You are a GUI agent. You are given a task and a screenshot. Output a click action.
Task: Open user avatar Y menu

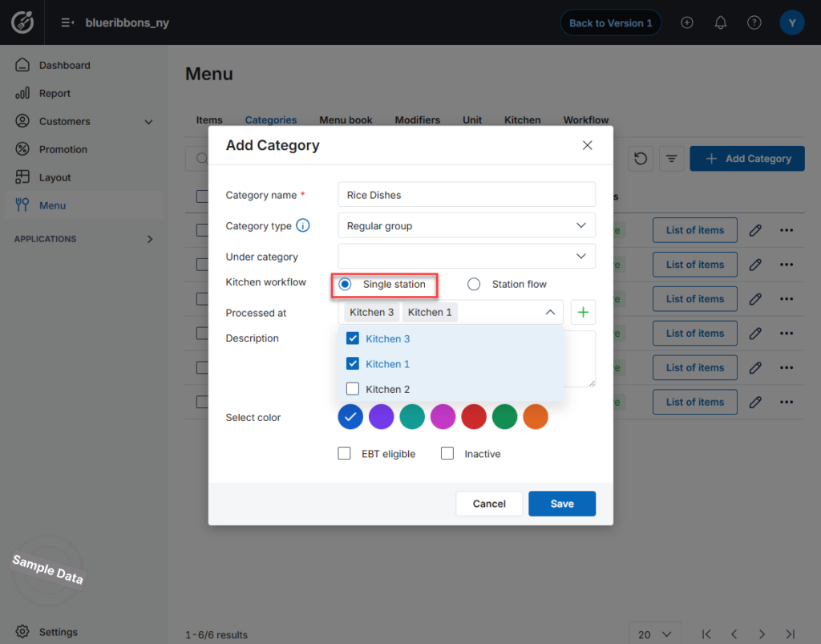[791, 22]
